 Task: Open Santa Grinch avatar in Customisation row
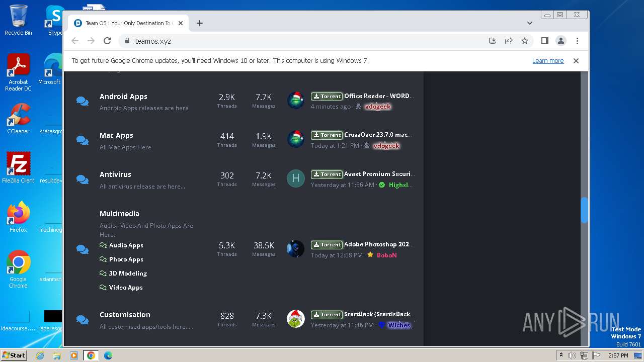tap(296, 319)
